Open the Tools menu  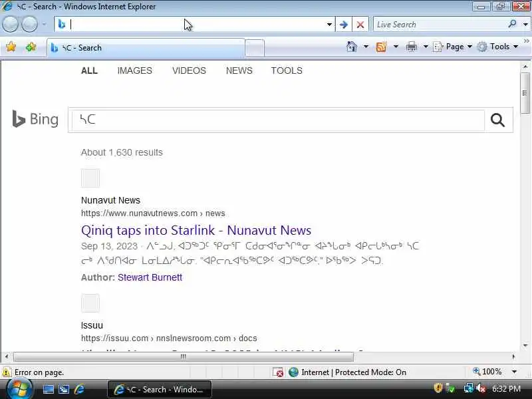click(497, 47)
